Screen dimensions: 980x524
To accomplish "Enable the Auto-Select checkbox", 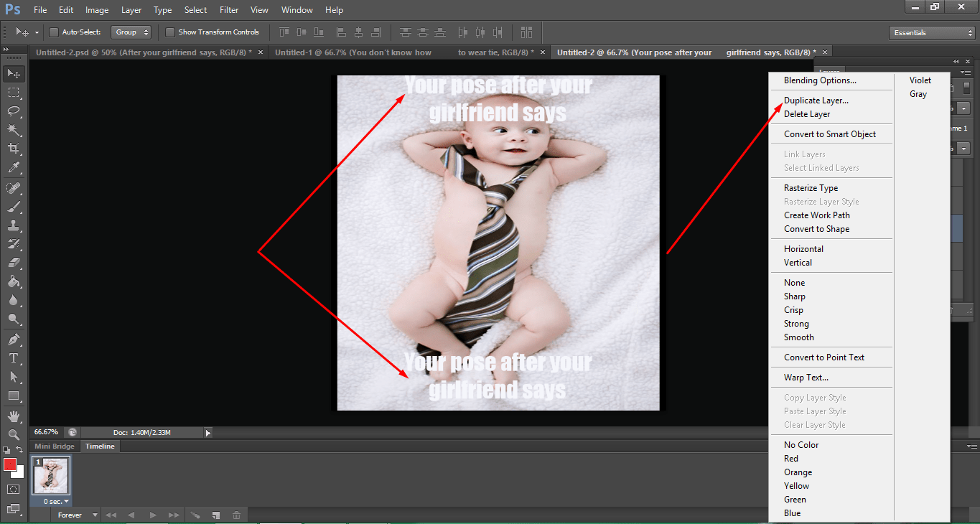I will pos(54,32).
